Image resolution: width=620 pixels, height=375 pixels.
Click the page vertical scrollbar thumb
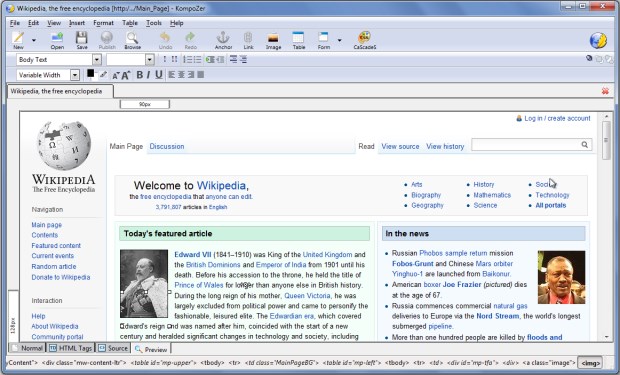tap(606, 140)
